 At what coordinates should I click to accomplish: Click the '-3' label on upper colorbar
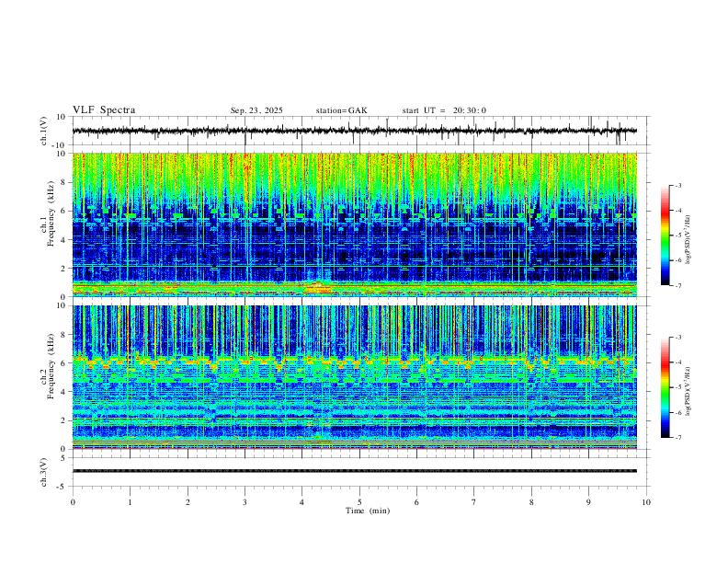678,185
